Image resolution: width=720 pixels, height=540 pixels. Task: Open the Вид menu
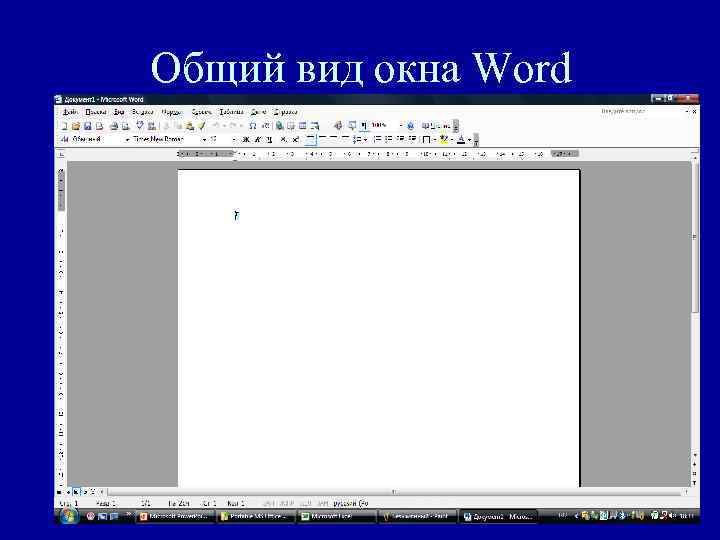pos(119,112)
